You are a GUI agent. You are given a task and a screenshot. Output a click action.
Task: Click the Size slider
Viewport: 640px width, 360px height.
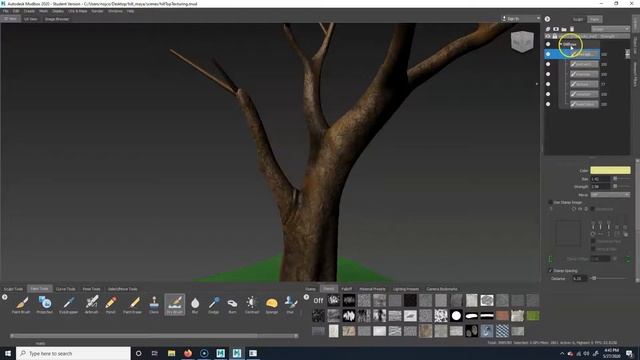coord(621,179)
